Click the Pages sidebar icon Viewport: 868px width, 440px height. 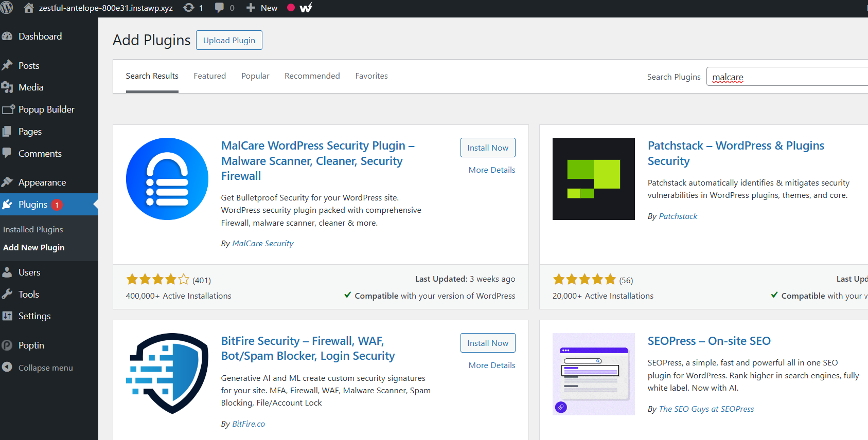(x=7, y=132)
